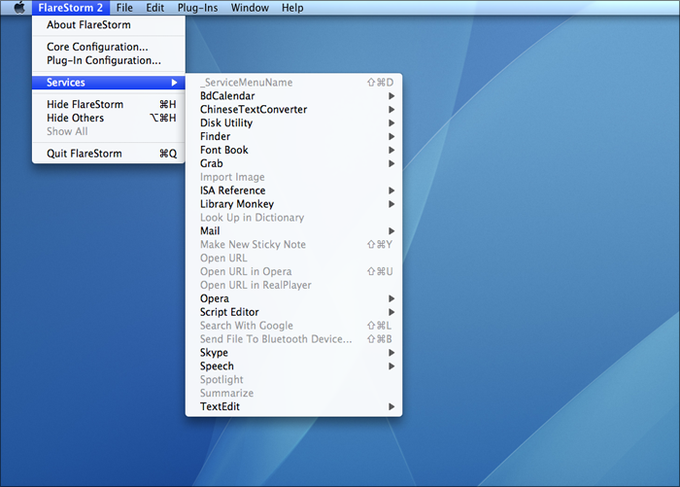Expand the Library Monkey submenu
The image size is (680, 487).
pos(294,204)
